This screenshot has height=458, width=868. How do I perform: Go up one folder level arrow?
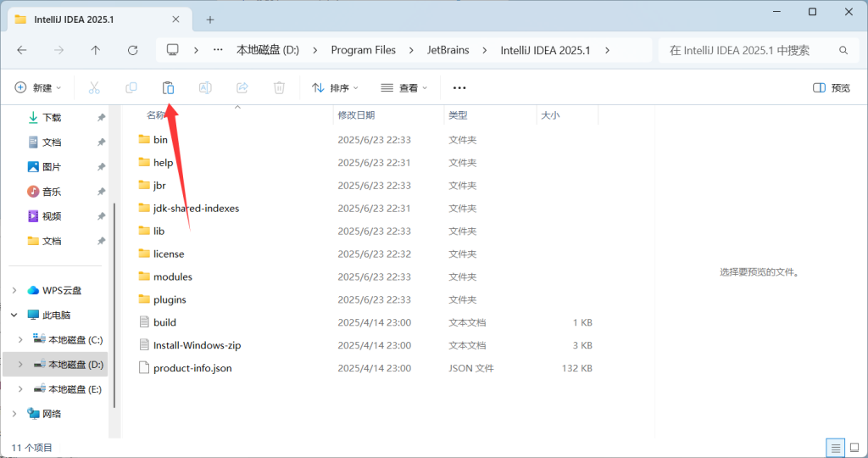95,50
